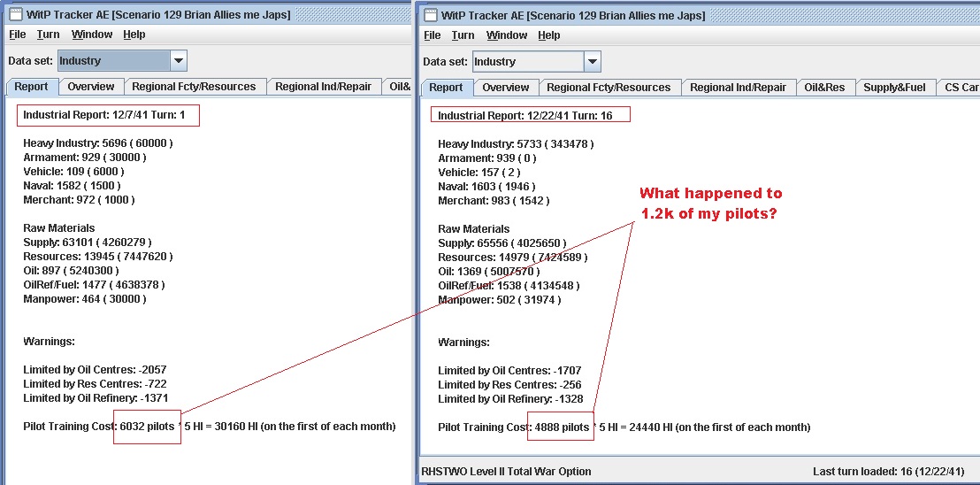980x485 pixels.
Task: Open Supply&Fuel tab in right window
Action: coord(894,87)
